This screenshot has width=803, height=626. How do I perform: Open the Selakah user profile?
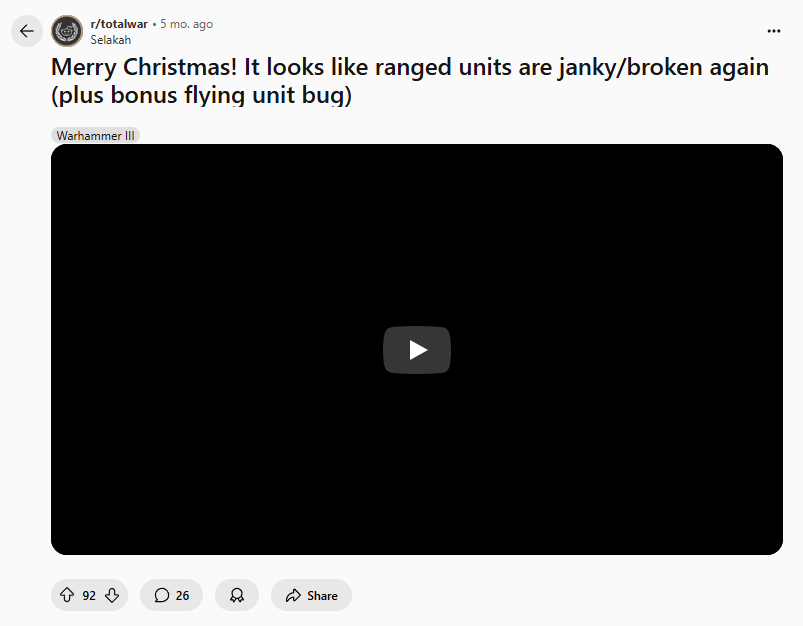[111, 40]
